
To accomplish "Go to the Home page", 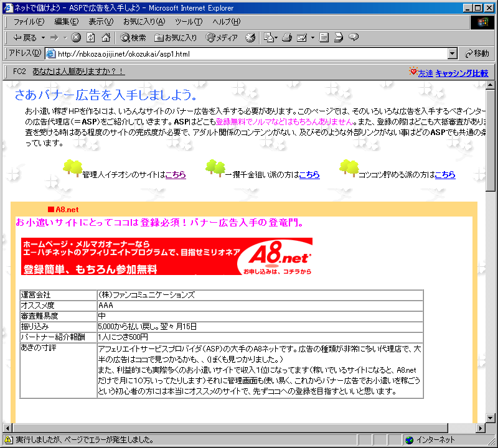I will pos(106,38).
